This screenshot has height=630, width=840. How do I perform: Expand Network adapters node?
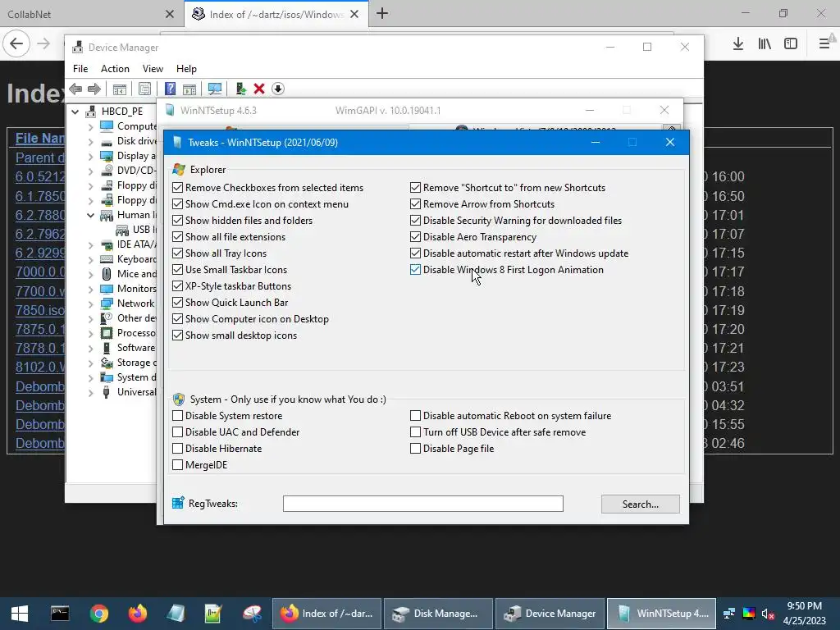pos(90,304)
